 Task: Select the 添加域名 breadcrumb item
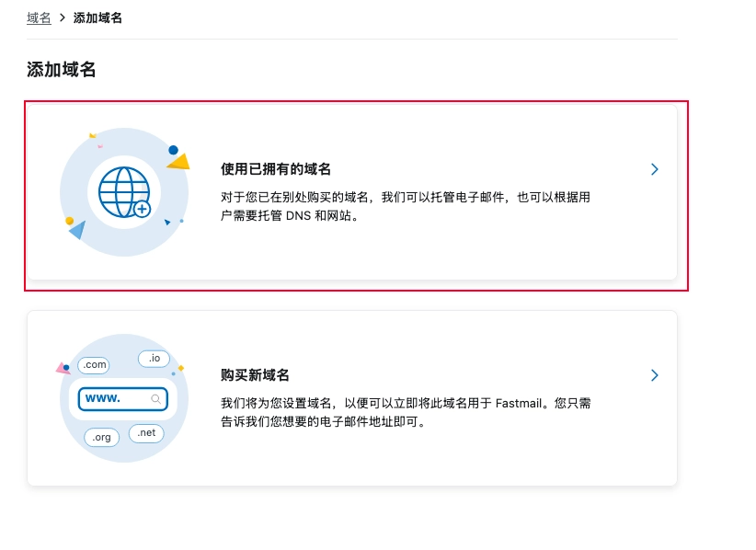[x=97, y=18]
